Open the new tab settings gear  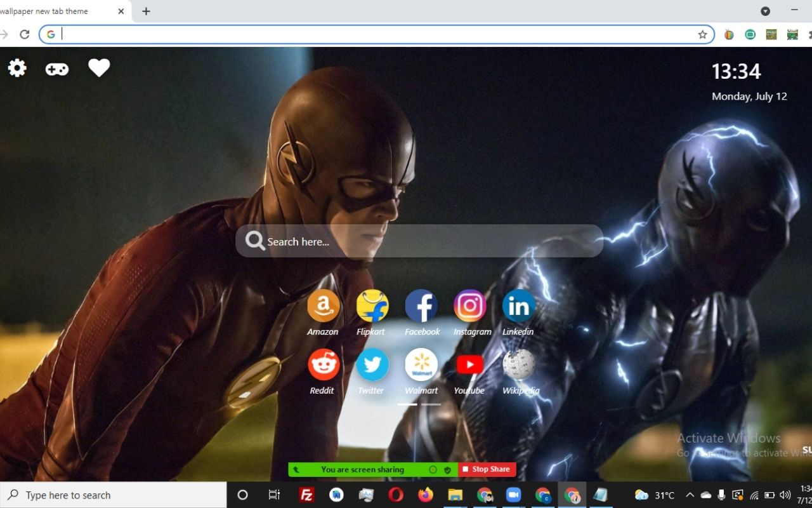[17, 68]
